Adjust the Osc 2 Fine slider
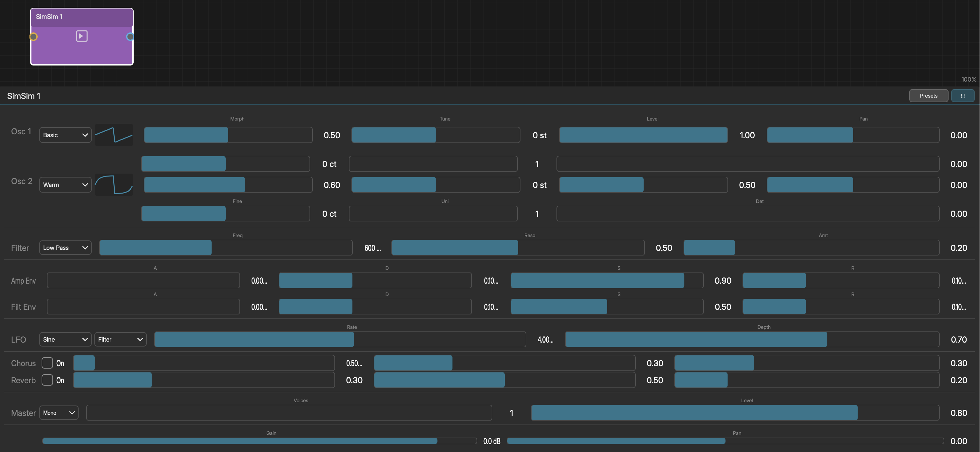The image size is (980, 452). pos(226,214)
